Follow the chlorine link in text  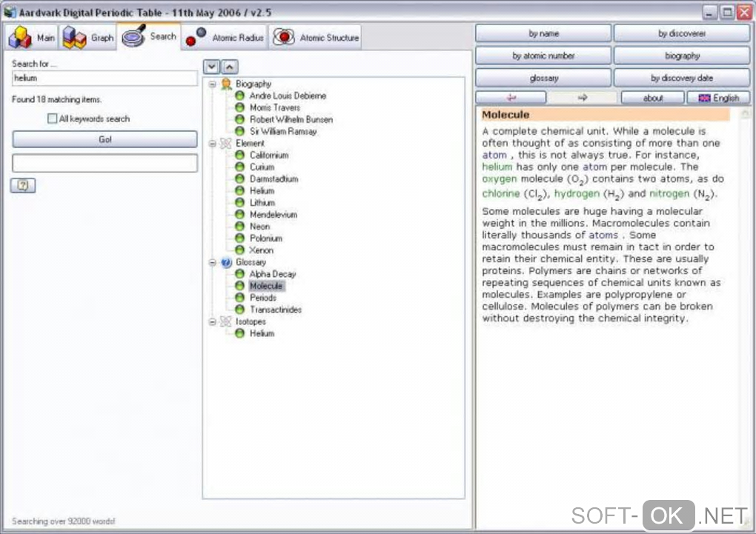(501, 193)
